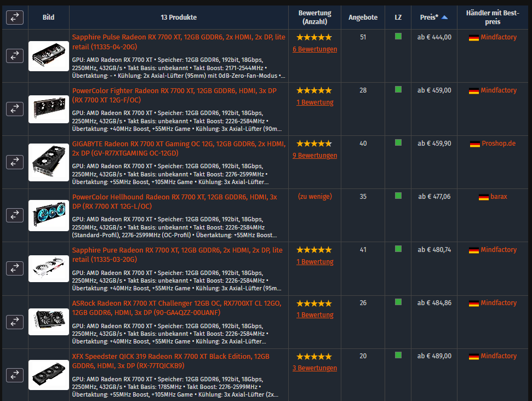
Task: Click ASRock Challenger card thumbnail
Action: [49, 322]
